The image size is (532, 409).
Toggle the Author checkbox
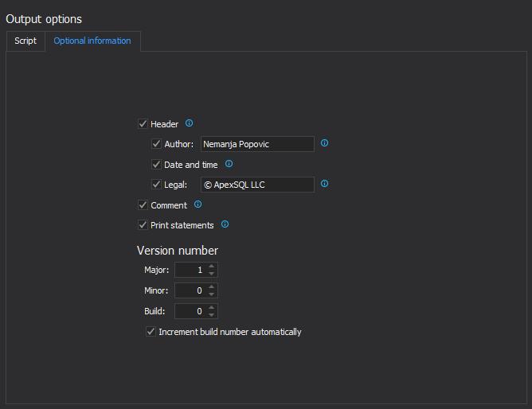click(x=157, y=144)
